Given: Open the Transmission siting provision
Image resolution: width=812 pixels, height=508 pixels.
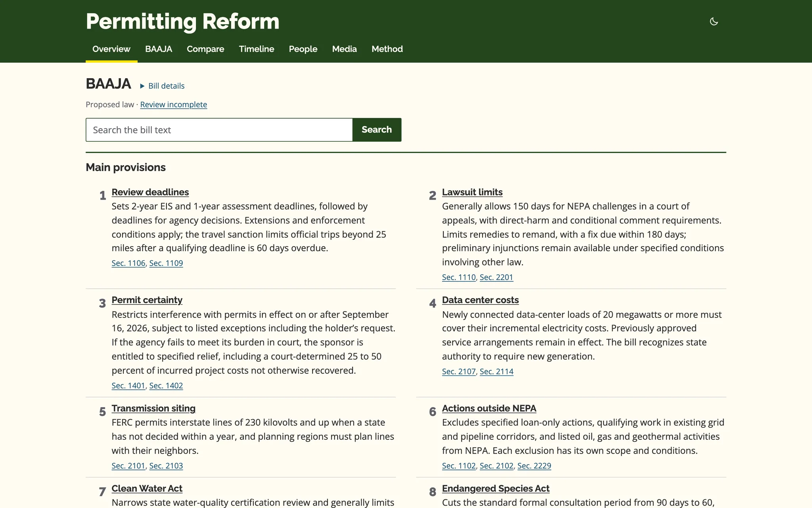Looking at the screenshot, I should pos(153,408).
